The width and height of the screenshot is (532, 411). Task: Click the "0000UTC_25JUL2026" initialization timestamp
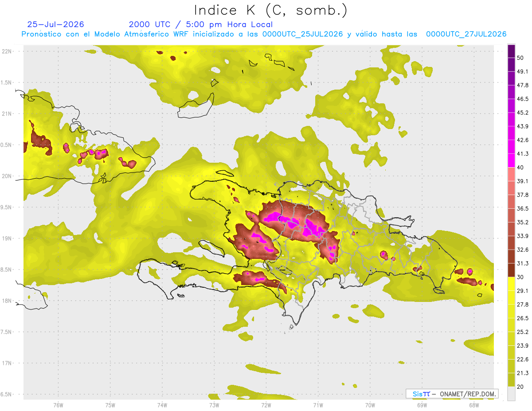302,34
